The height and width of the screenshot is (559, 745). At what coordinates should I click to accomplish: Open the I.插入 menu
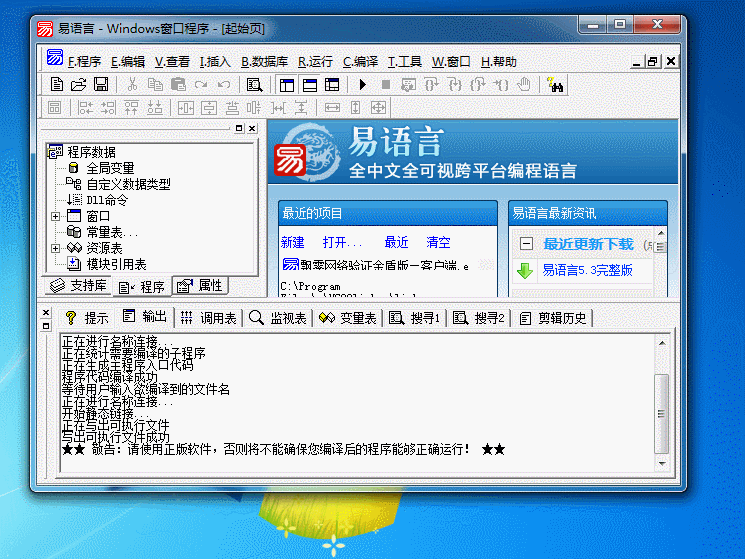(x=215, y=62)
